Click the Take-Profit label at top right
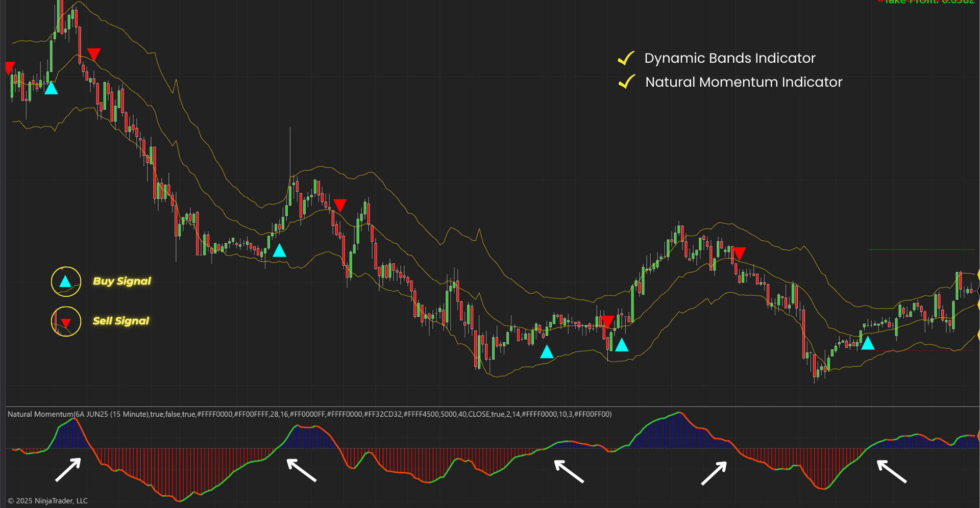Image resolution: width=980 pixels, height=508 pixels. coord(929,2)
